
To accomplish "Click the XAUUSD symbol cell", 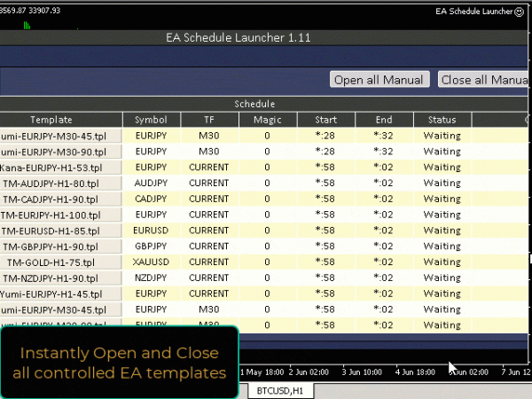I will tap(151, 262).
